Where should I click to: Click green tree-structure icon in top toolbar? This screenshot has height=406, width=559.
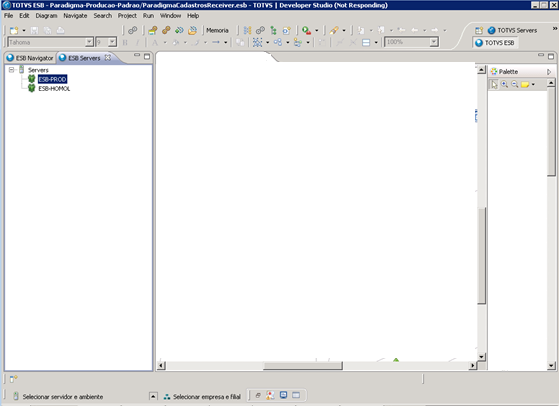click(x=273, y=31)
